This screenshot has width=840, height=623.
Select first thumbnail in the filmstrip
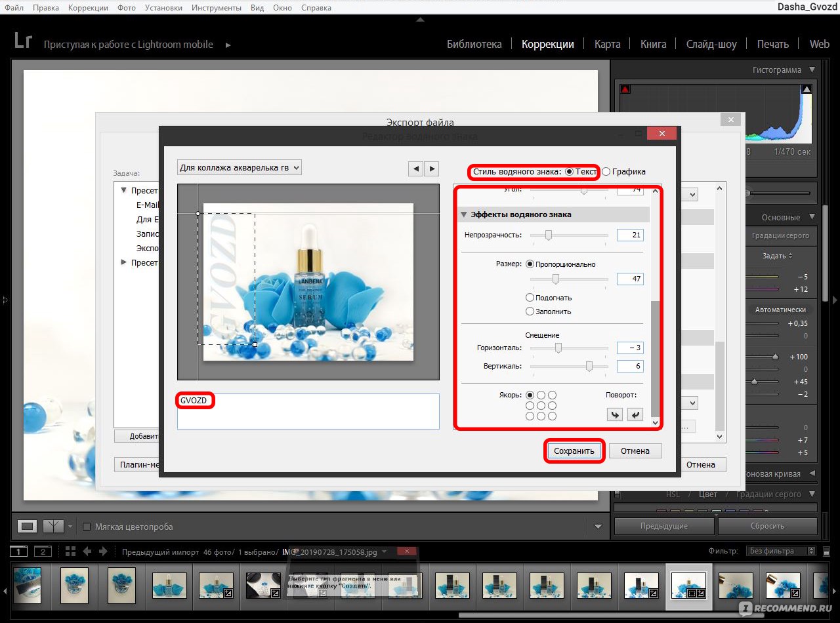[x=27, y=585]
